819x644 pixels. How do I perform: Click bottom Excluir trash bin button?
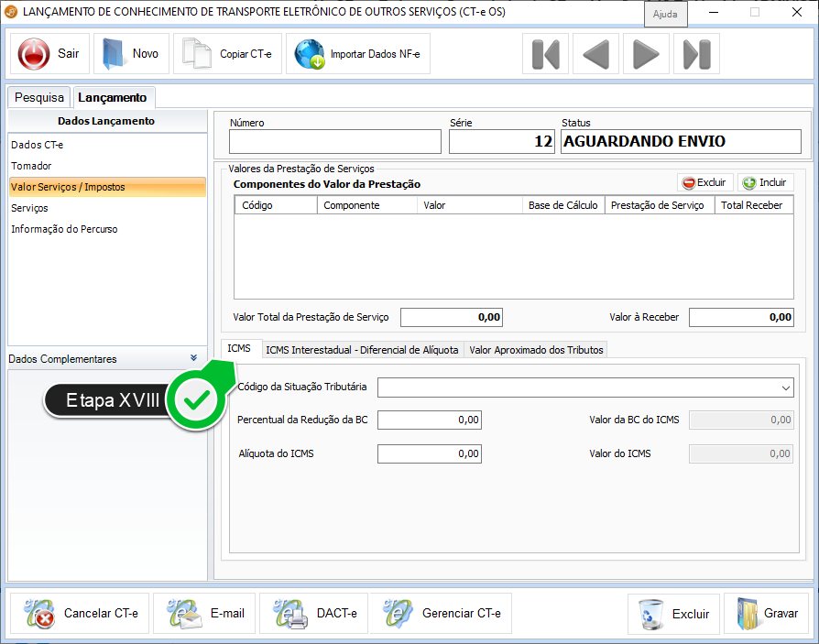673,614
